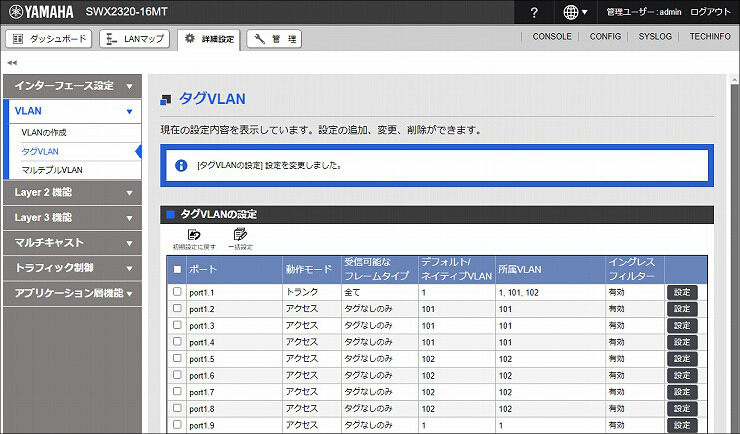The width and height of the screenshot is (740, 434).
Task: Expand the インターフェース設定 menu section
Action: click(x=72, y=86)
